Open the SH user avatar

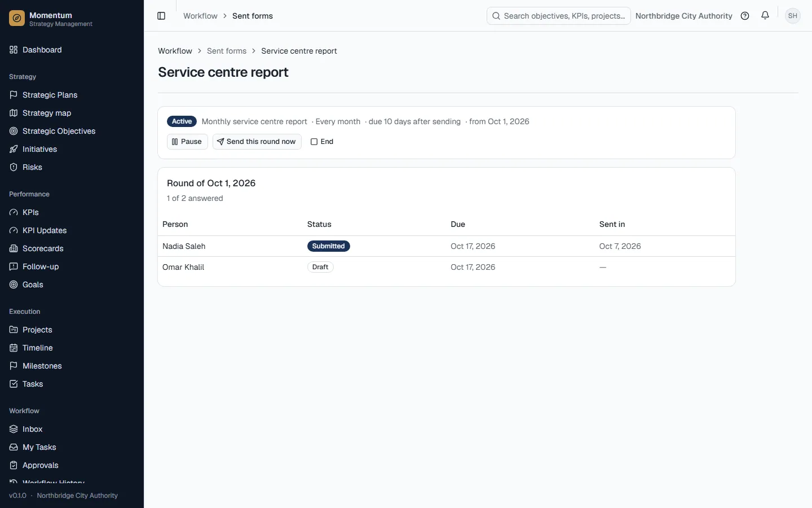tap(793, 16)
